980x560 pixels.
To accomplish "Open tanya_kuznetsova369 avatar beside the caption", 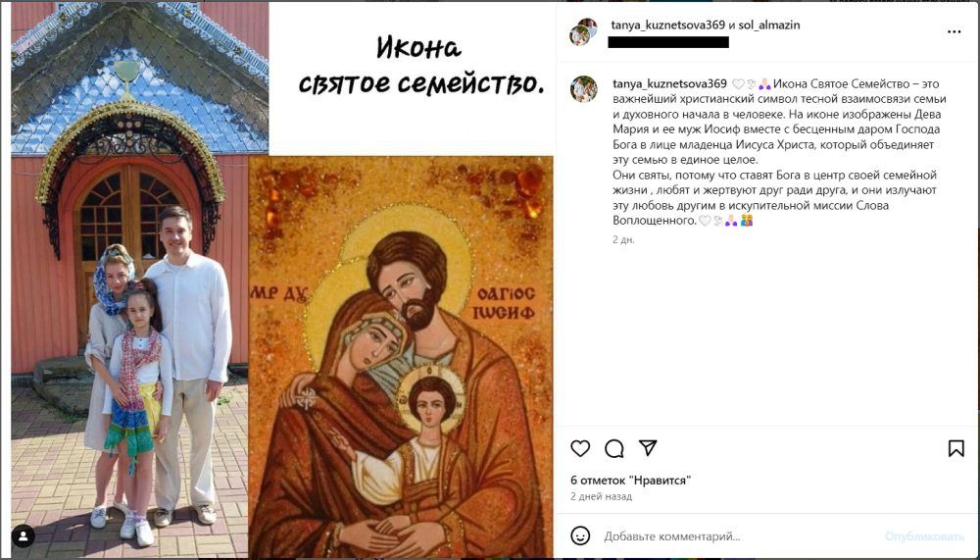I will (583, 89).
